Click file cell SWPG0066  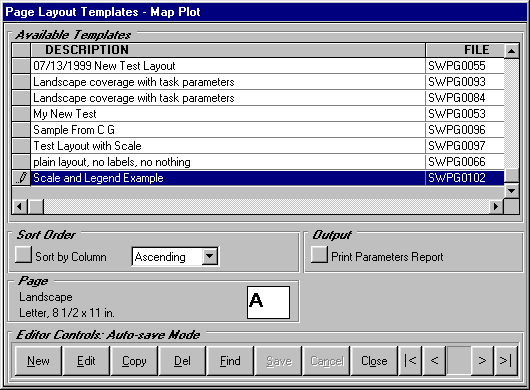click(x=465, y=162)
